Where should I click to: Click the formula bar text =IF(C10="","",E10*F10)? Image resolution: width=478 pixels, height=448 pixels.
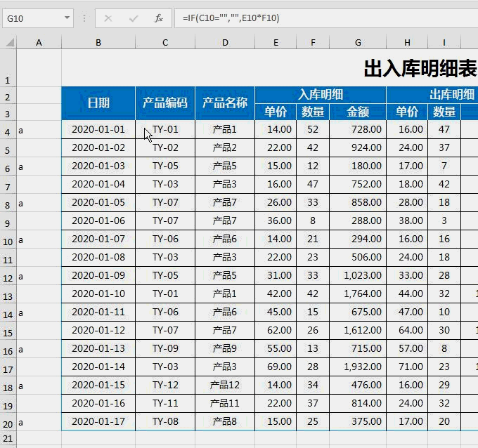231,18
